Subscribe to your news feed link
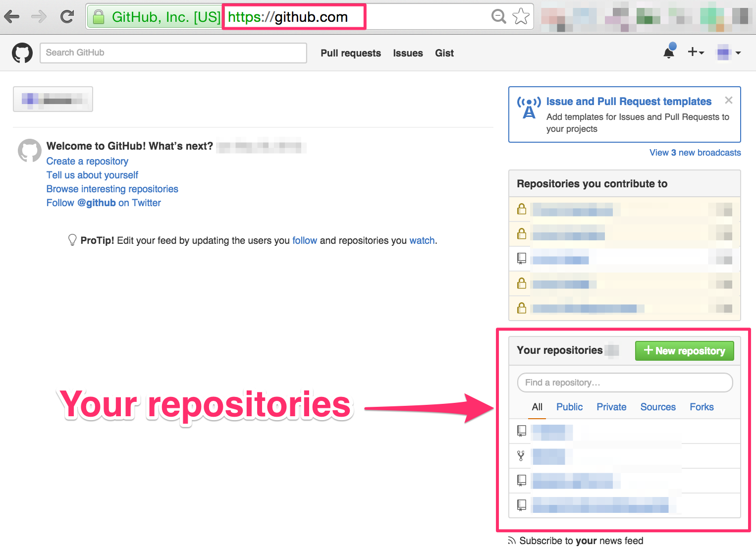 pos(581,541)
